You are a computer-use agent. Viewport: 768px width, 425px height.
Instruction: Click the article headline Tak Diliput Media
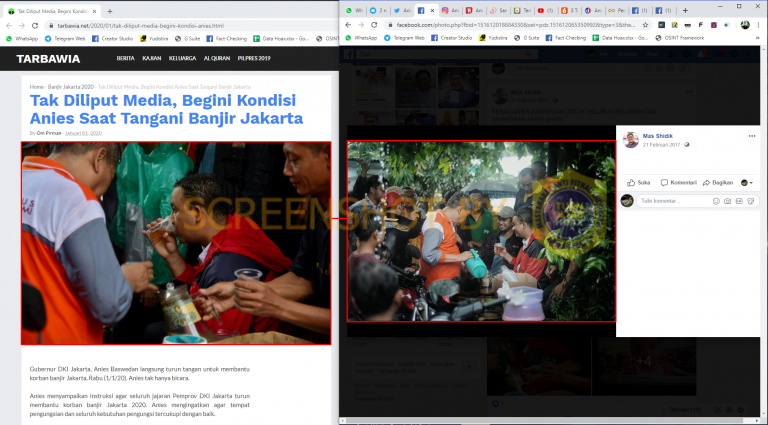[x=167, y=109]
